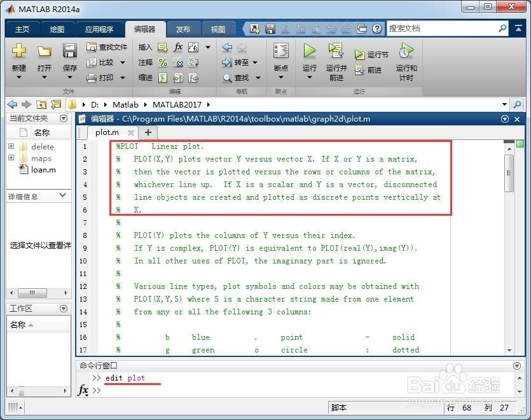Click the Matlab folder in address path
The width and height of the screenshot is (531, 420).
point(126,105)
